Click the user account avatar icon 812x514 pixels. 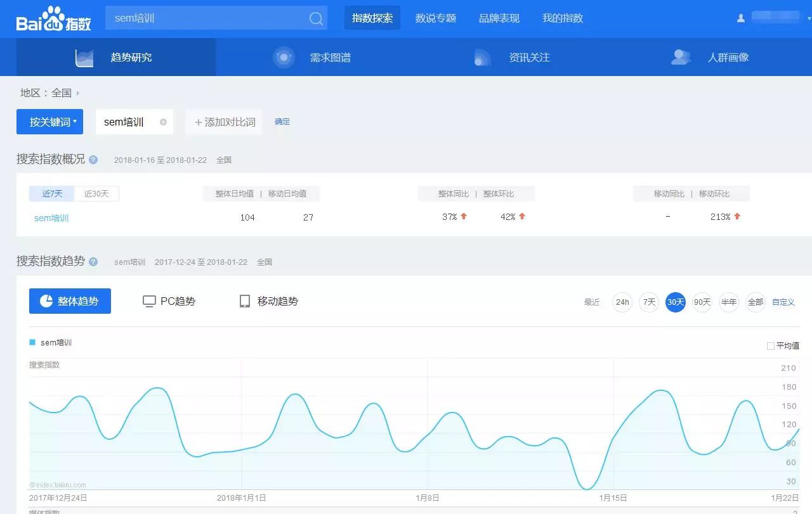point(740,18)
